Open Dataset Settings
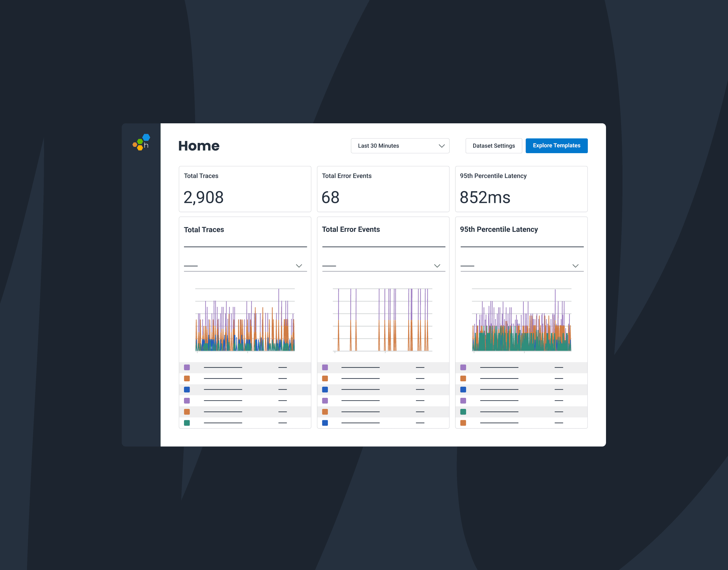Viewport: 728px width, 570px height. point(494,146)
